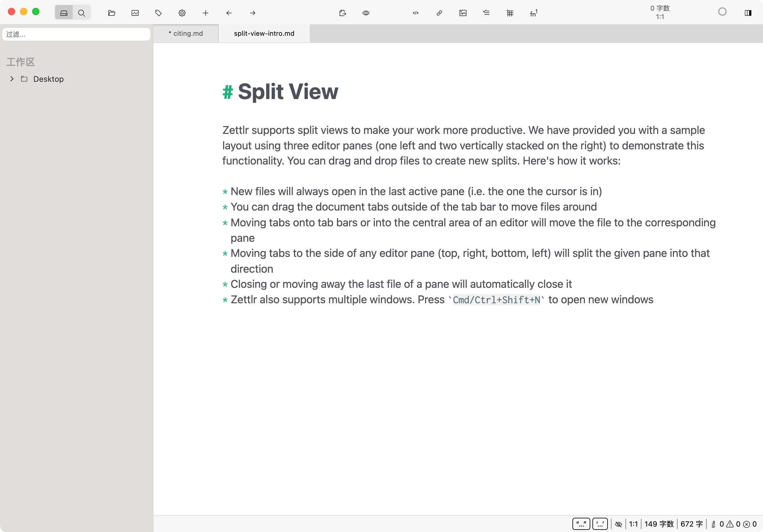Click the 过滤 filter input field
This screenshot has width=763, height=532.
[76, 34]
